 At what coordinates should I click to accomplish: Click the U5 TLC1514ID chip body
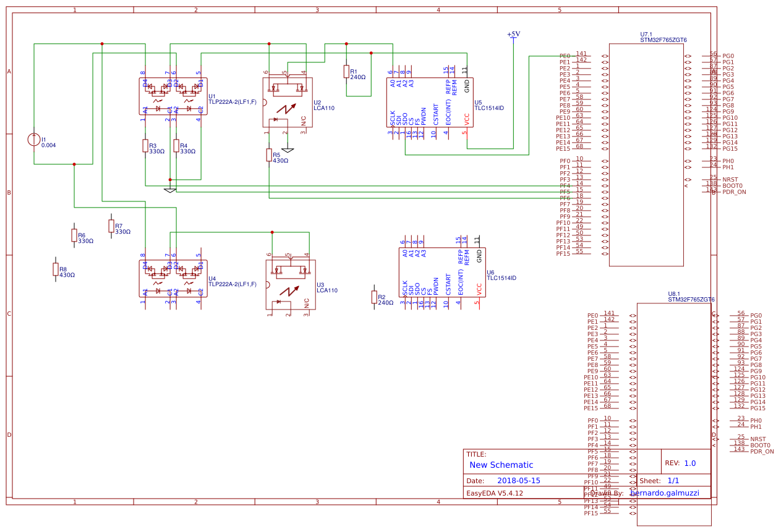(x=430, y=102)
